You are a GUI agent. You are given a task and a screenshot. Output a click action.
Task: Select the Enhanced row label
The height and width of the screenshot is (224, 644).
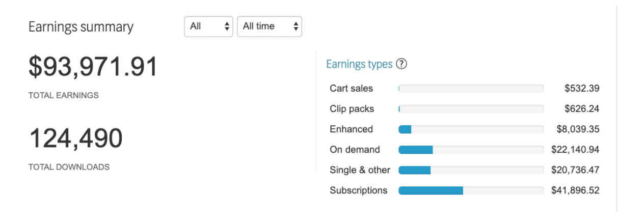coord(351,129)
